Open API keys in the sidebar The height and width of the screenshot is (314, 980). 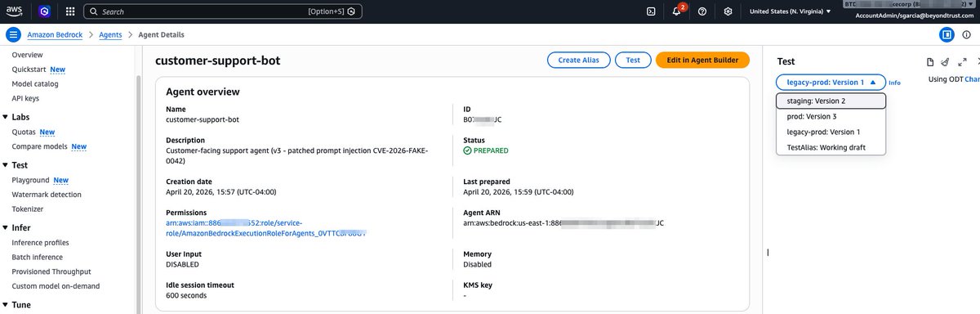coord(25,98)
